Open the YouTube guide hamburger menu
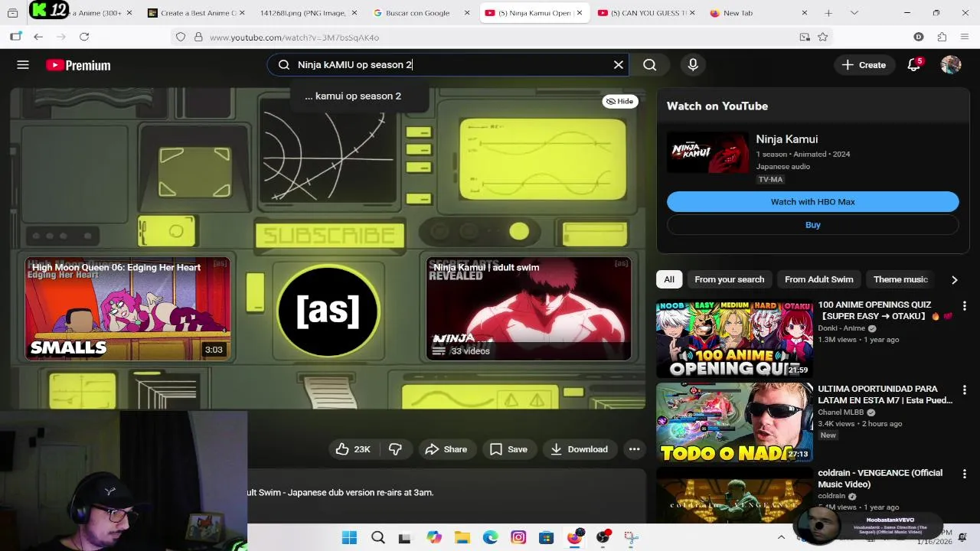Screen dimensions: 980x551 [x=23, y=65]
